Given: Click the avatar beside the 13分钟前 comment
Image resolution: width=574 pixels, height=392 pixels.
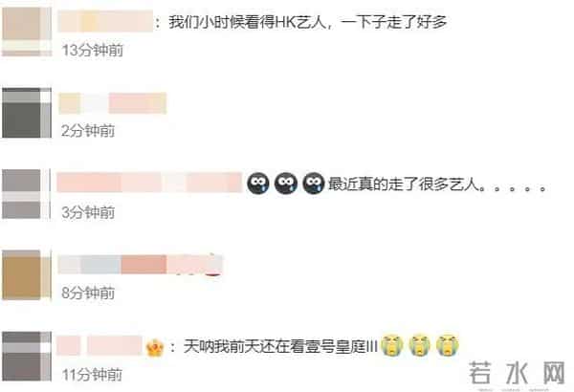Looking at the screenshot, I should pos(27,32).
